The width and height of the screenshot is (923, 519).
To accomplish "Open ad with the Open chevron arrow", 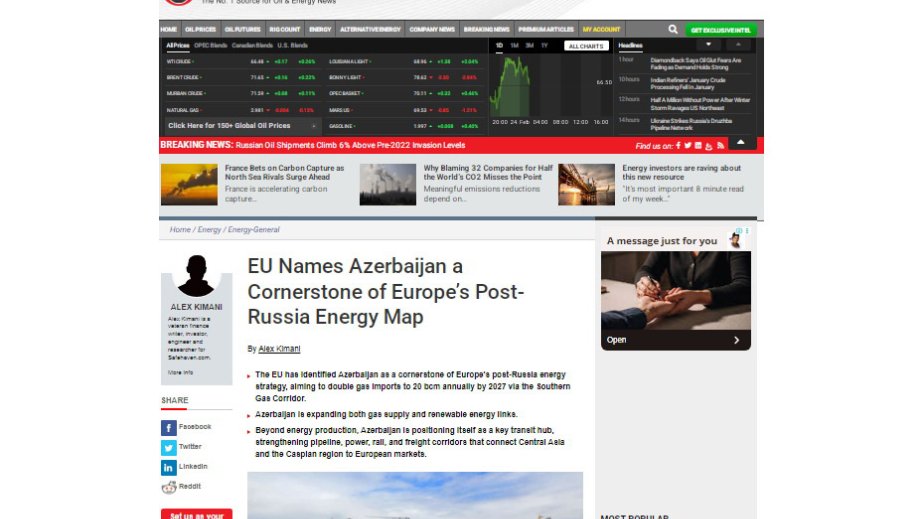I will [x=736, y=340].
